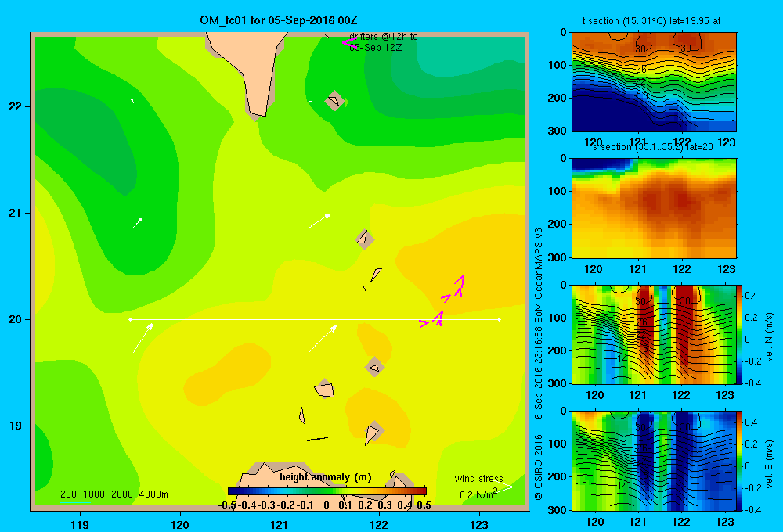Click the northward velocity section plot
This screenshot has height=532, width=783.
654,334
